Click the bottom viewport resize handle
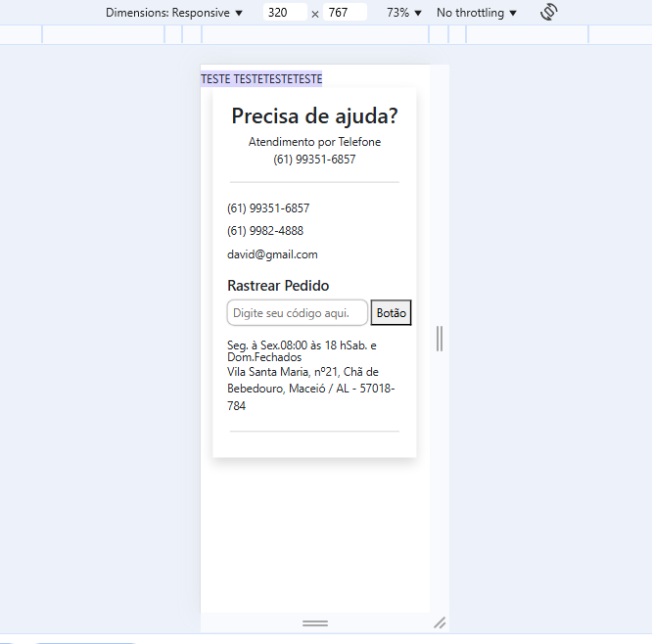 [x=314, y=622]
